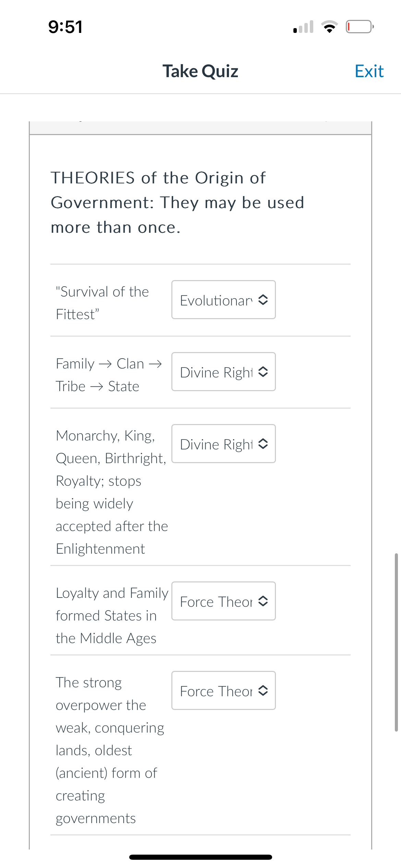This screenshot has height=868, width=401.
Task: Tap the vertical scrollbar indicator
Action: 396,642
